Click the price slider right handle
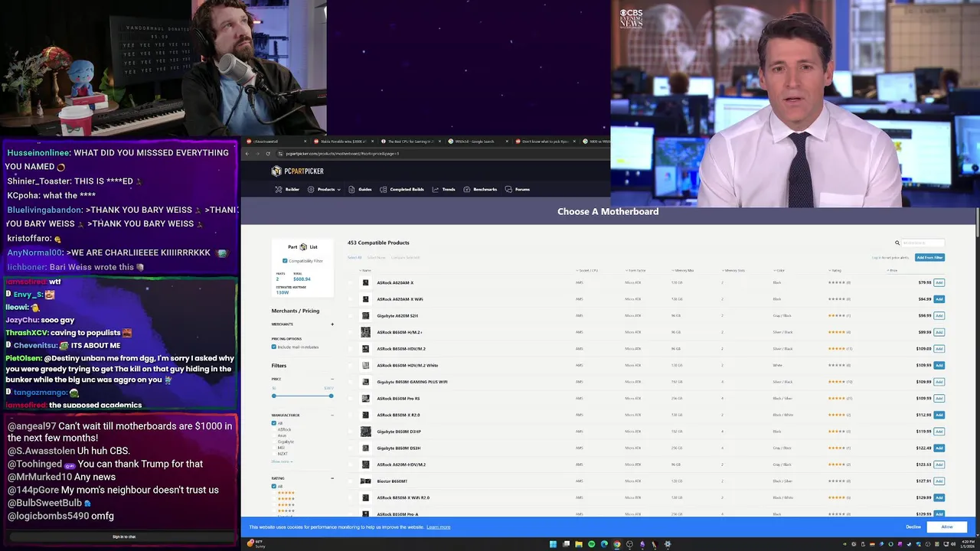Image resolution: width=980 pixels, height=551 pixels. click(x=331, y=396)
